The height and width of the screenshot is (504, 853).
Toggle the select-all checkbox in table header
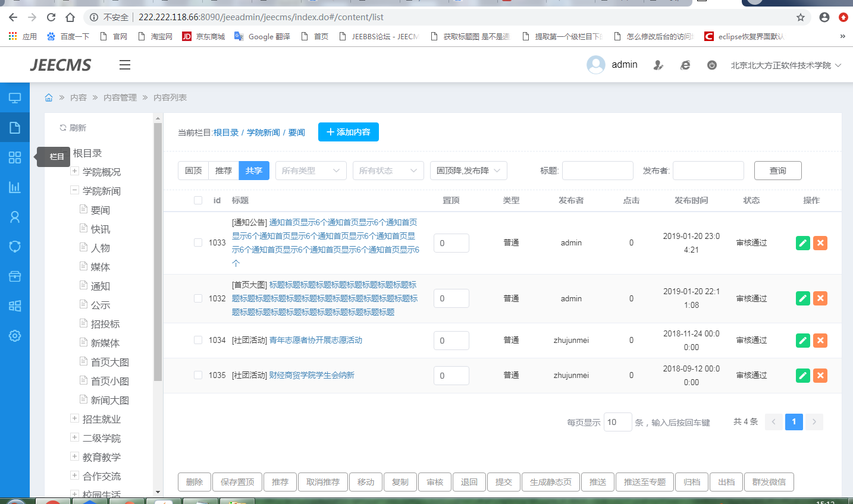tap(198, 200)
